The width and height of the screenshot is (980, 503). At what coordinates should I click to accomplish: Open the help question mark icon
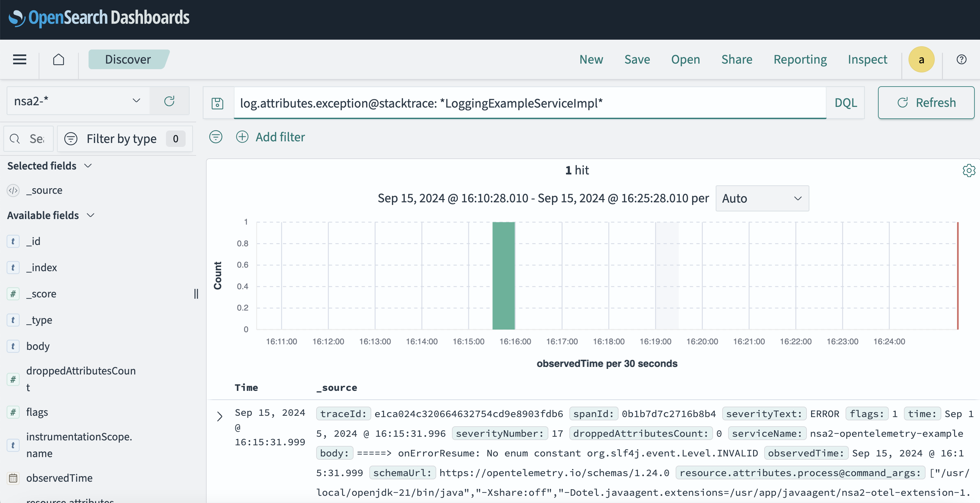[x=961, y=59]
